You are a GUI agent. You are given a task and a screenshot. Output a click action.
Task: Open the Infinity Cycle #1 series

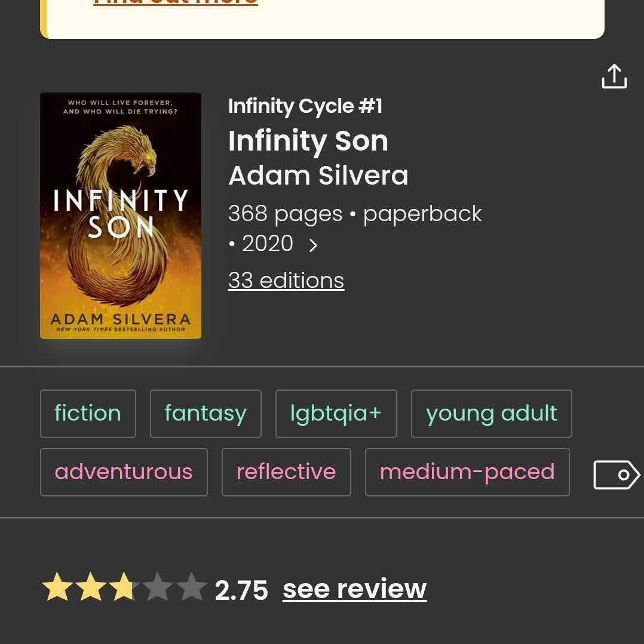tap(305, 106)
